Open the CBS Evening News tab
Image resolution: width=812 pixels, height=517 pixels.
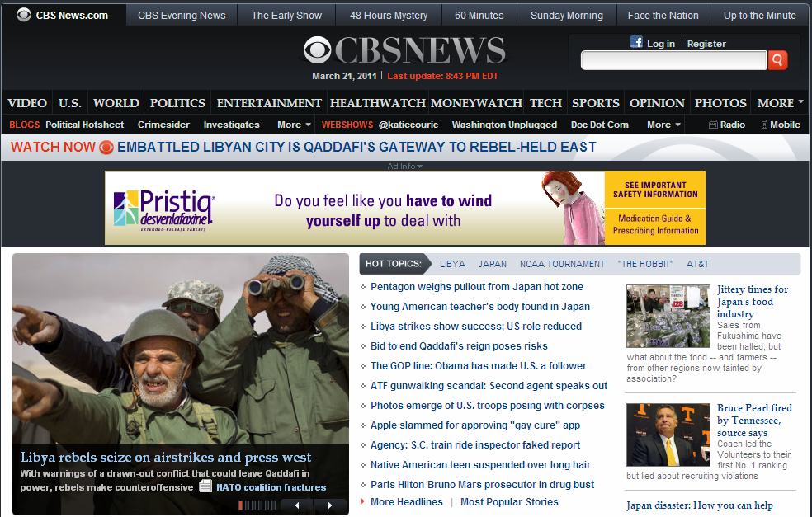[182, 16]
